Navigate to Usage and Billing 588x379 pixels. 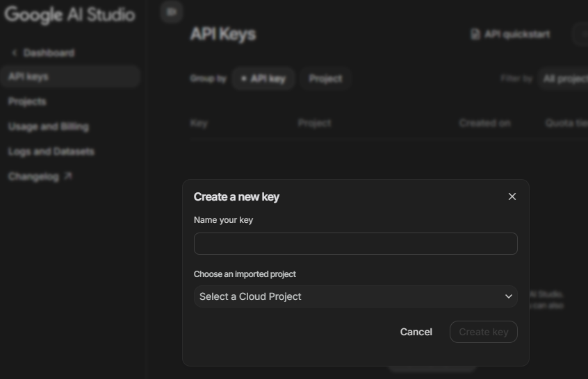coord(48,126)
